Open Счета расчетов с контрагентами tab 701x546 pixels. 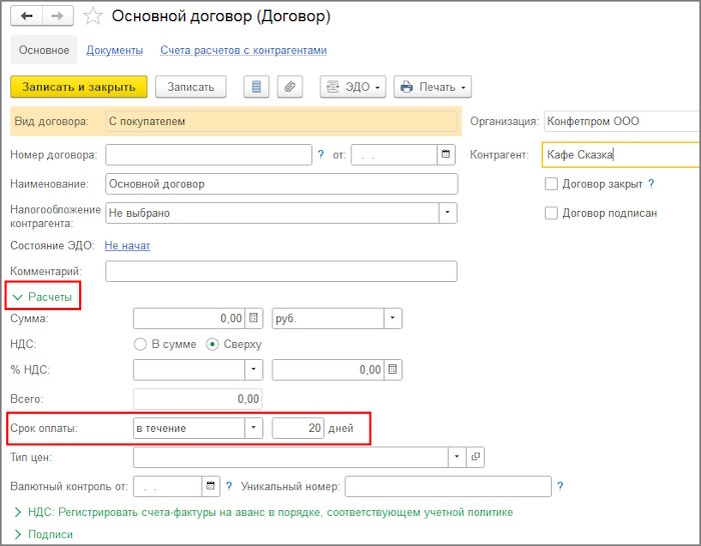pyautogui.click(x=244, y=50)
